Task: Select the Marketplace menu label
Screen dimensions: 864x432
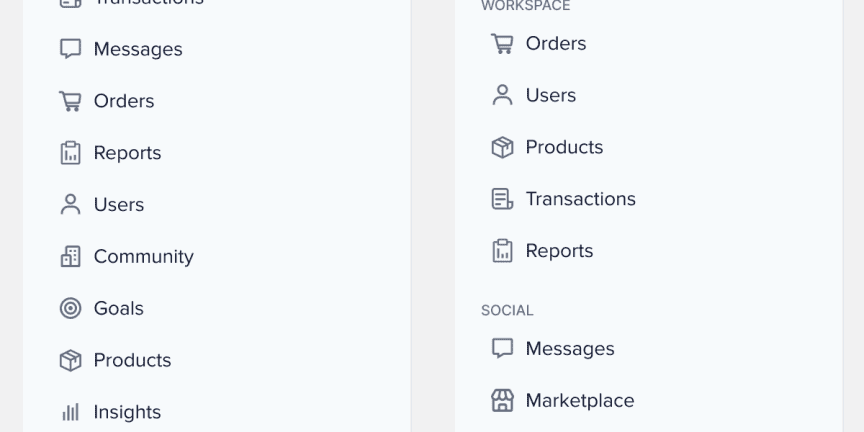Action: click(580, 401)
